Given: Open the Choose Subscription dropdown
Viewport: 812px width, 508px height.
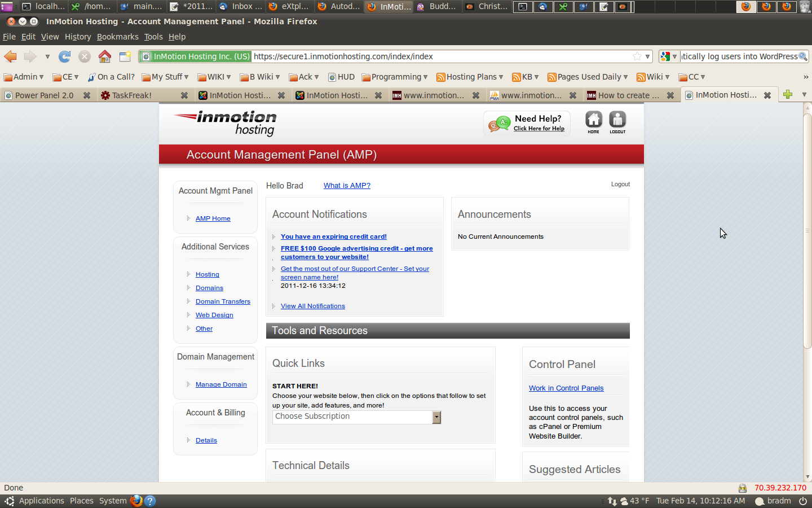Looking at the screenshot, I should click(x=356, y=417).
